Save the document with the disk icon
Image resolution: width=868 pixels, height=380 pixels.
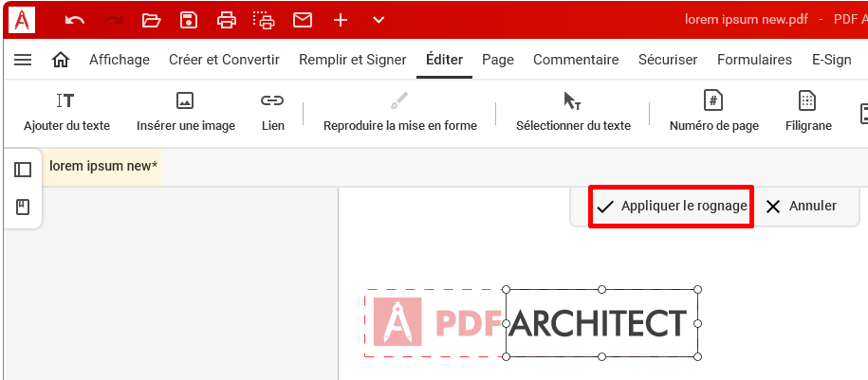click(189, 21)
